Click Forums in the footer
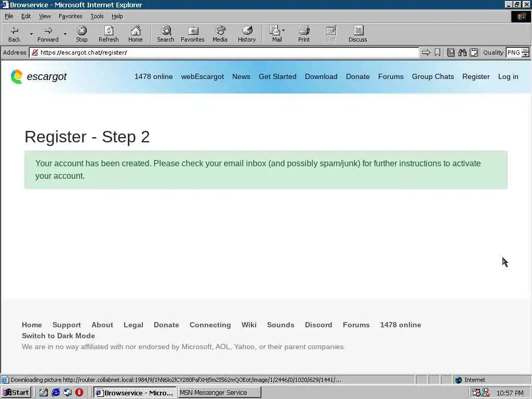Image resolution: width=532 pixels, height=399 pixels. point(356,325)
